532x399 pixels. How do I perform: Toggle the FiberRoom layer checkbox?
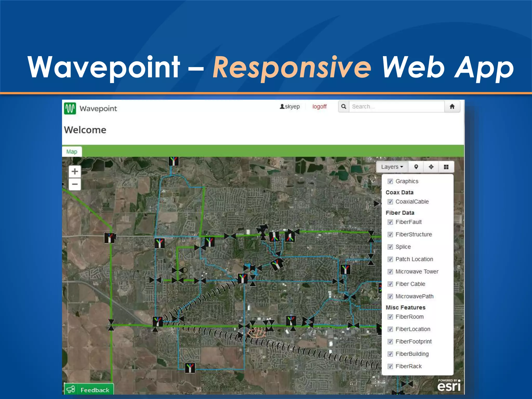click(x=390, y=317)
